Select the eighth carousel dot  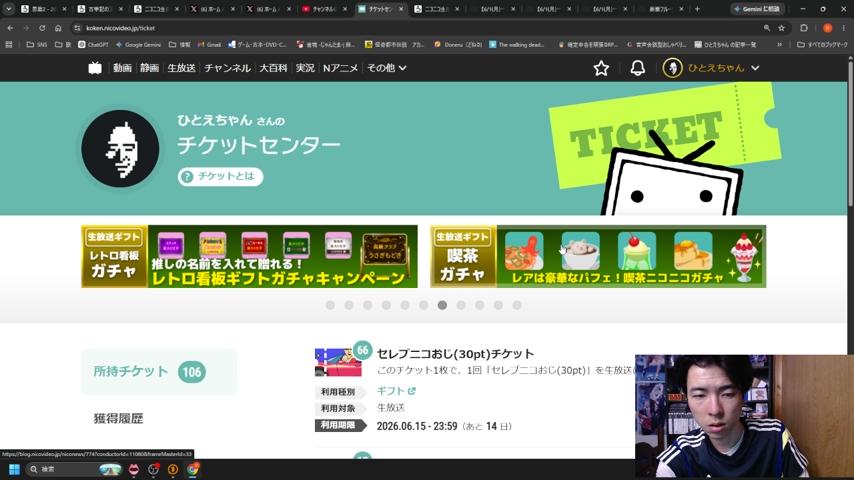[461, 305]
